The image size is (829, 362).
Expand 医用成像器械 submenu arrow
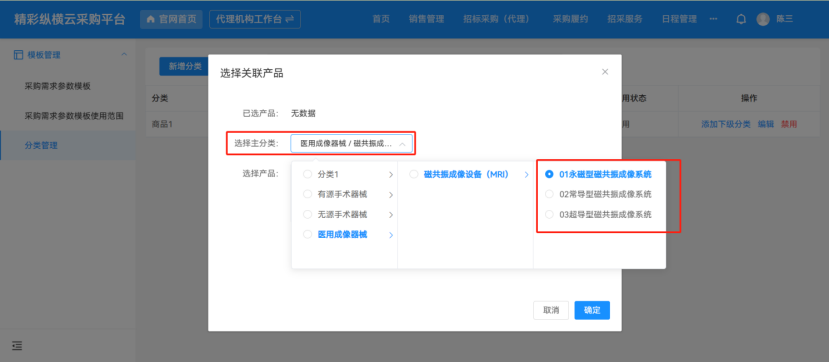point(391,235)
